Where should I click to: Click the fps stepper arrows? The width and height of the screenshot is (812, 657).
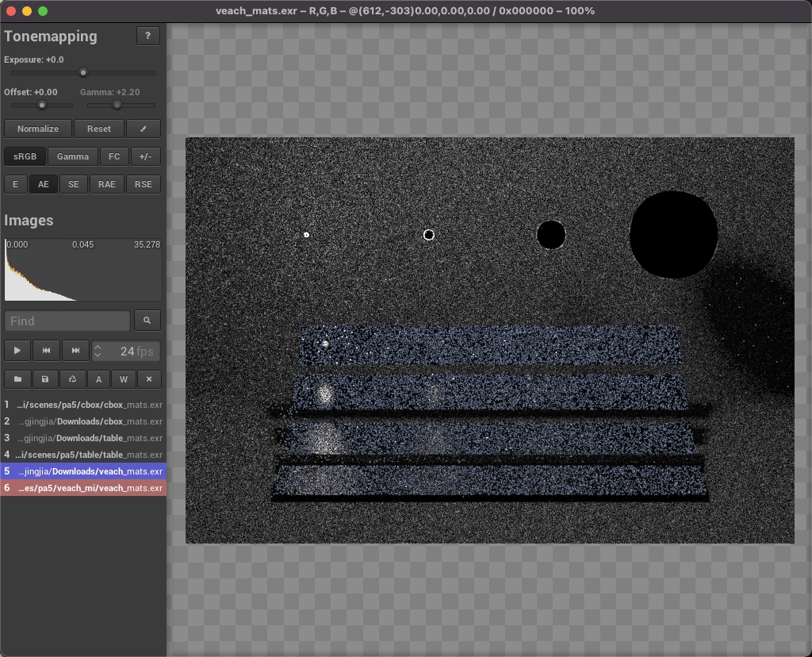[98, 351]
